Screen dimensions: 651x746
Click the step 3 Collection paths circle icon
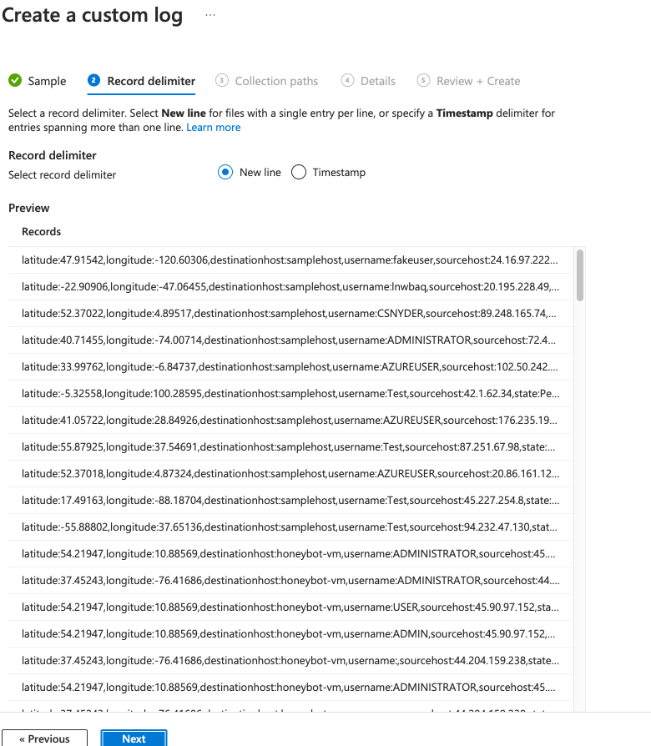222,81
